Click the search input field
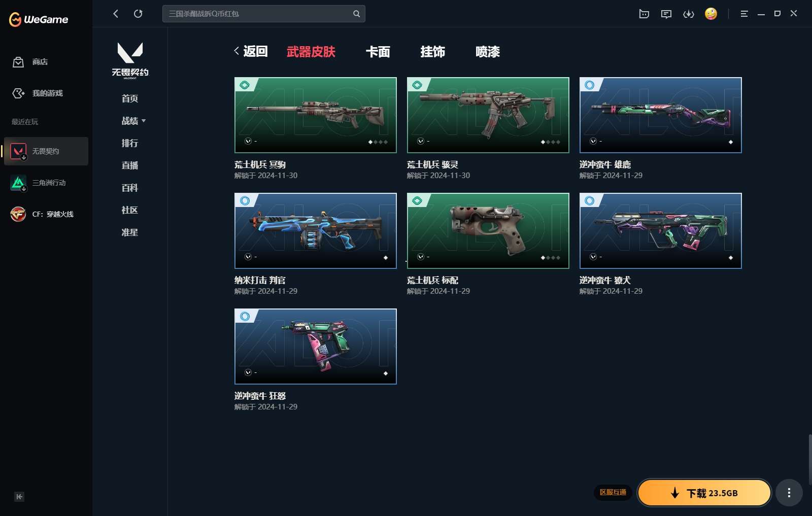The height and width of the screenshot is (516, 812). point(259,14)
